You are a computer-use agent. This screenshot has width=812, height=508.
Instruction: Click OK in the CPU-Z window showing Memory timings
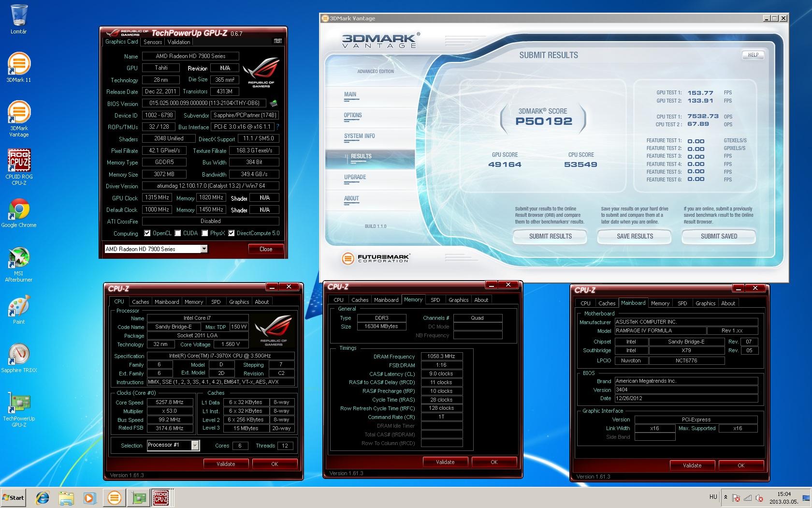(494, 462)
